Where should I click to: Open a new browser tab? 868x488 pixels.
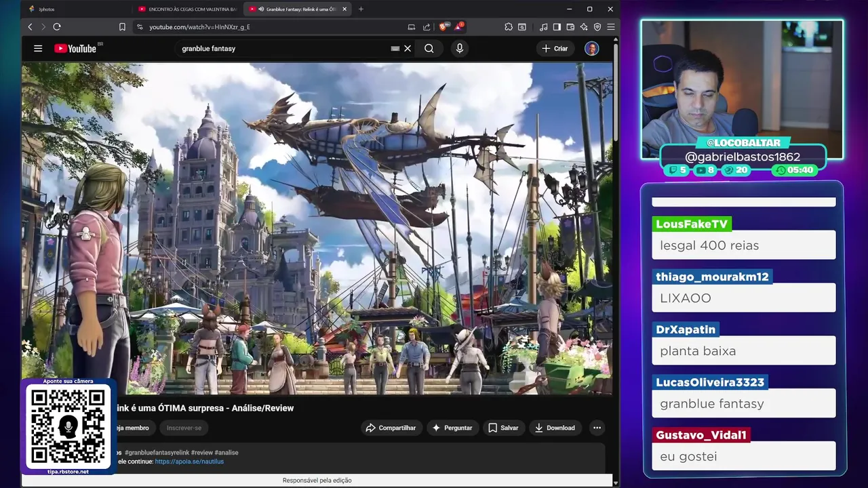pos(361,9)
